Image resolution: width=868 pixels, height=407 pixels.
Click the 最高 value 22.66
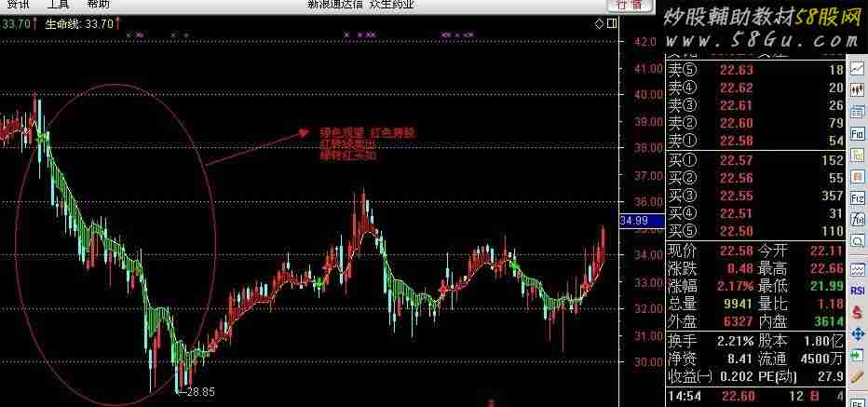826,268
